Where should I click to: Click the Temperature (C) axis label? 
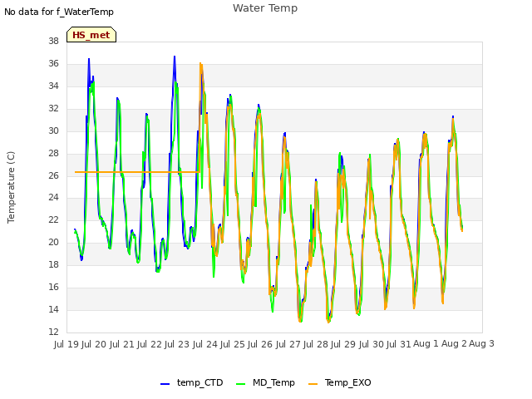[11, 187]
